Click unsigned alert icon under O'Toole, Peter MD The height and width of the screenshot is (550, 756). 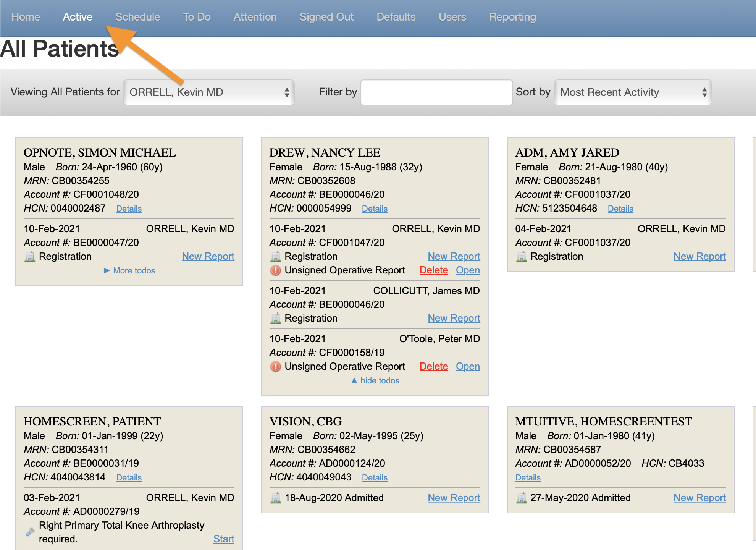click(275, 367)
